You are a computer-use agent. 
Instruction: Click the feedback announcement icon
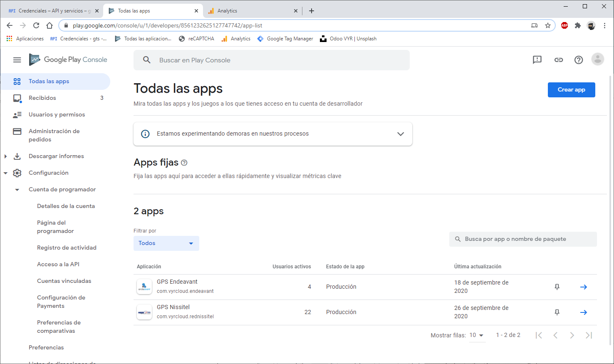coord(537,60)
